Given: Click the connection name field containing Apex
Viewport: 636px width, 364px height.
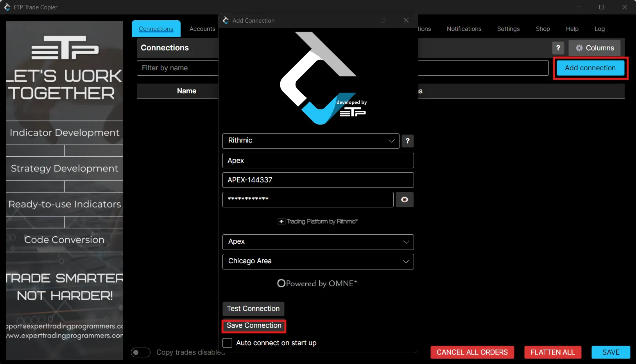Looking at the screenshot, I should coord(318,161).
